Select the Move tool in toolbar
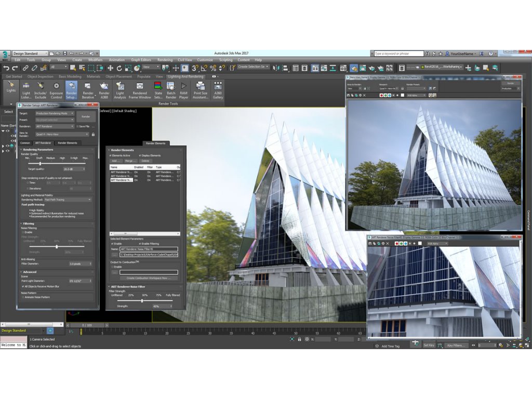 (110, 68)
